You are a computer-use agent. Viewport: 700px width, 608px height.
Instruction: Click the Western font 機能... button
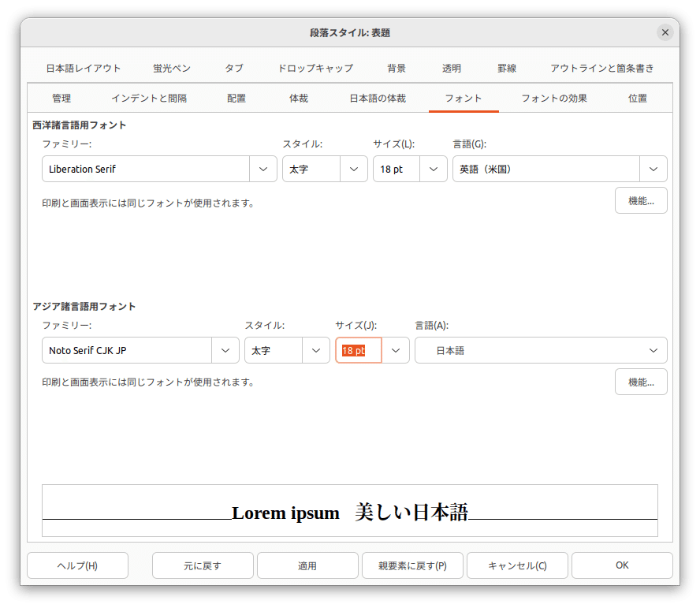point(641,200)
